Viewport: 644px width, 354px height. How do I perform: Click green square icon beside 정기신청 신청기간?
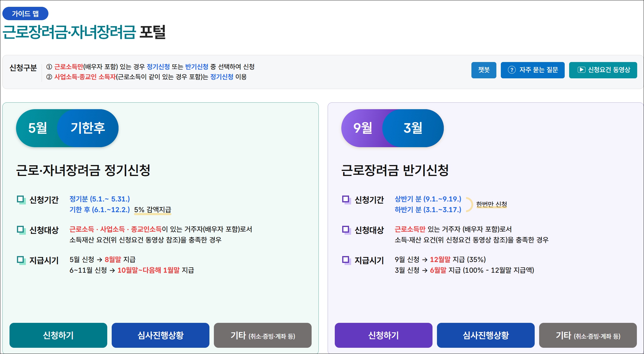pyautogui.click(x=21, y=199)
